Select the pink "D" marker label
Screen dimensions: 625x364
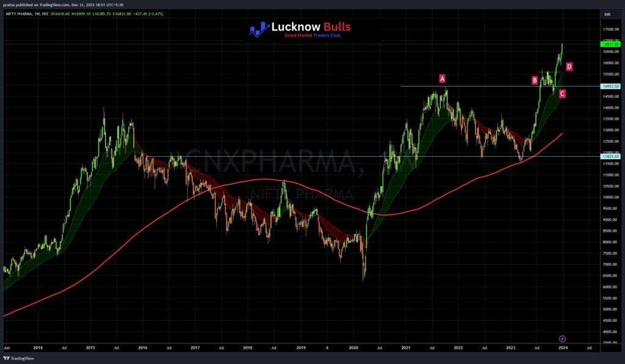(x=569, y=66)
